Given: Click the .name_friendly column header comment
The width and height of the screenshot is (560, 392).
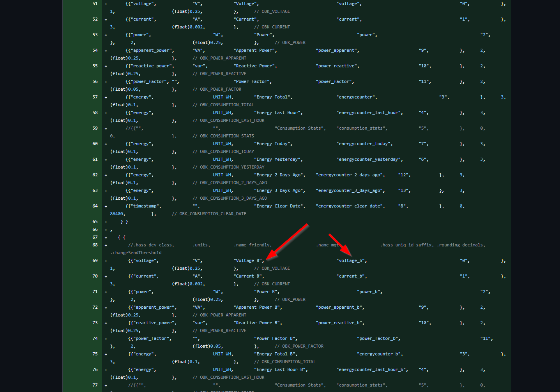Looking at the screenshot, I should tap(252, 245).
